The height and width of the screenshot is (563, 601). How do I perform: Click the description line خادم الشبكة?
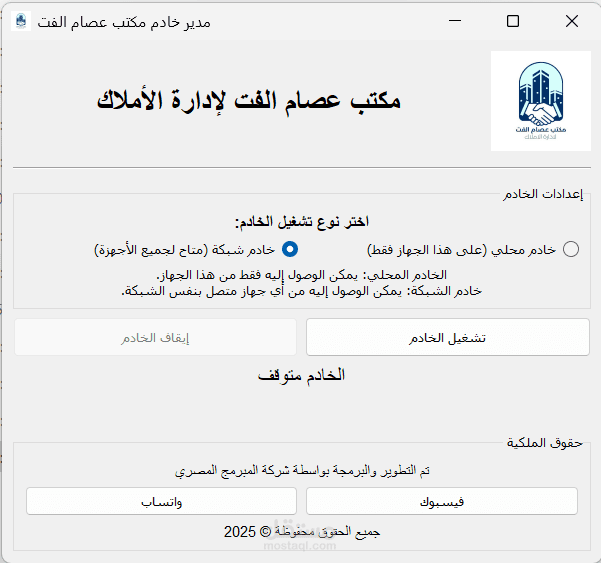(x=302, y=291)
